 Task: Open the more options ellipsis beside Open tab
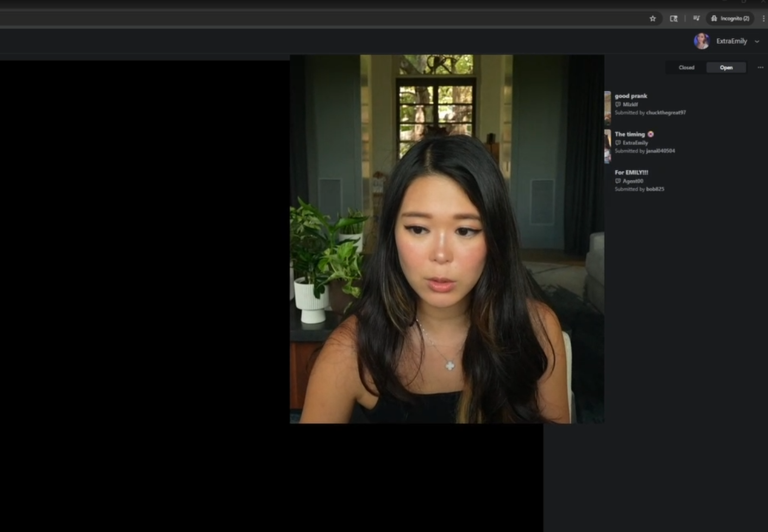tap(760, 67)
